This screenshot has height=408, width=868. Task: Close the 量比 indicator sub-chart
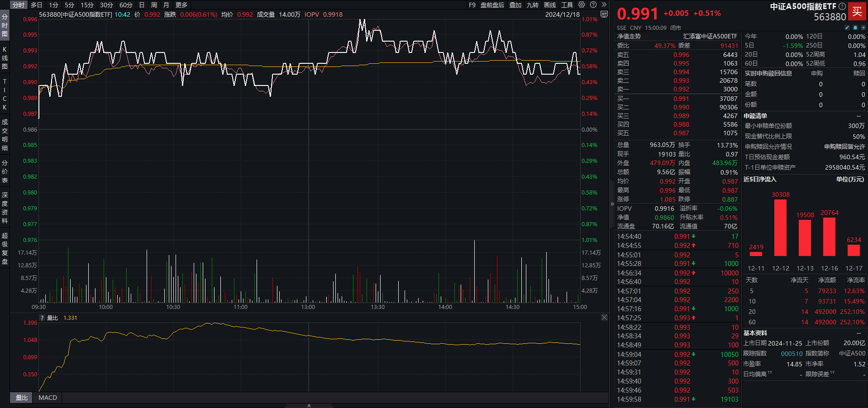[x=604, y=318]
